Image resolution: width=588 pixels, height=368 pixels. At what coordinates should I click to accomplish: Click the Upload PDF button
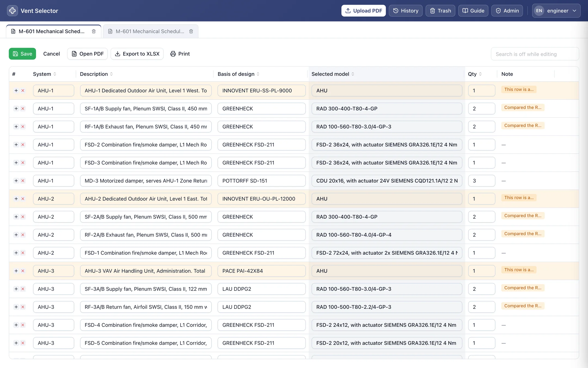363,11
